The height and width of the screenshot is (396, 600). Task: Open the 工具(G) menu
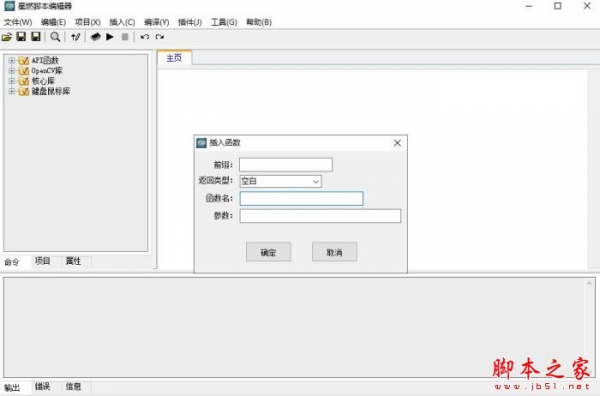click(x=224, y=22)
